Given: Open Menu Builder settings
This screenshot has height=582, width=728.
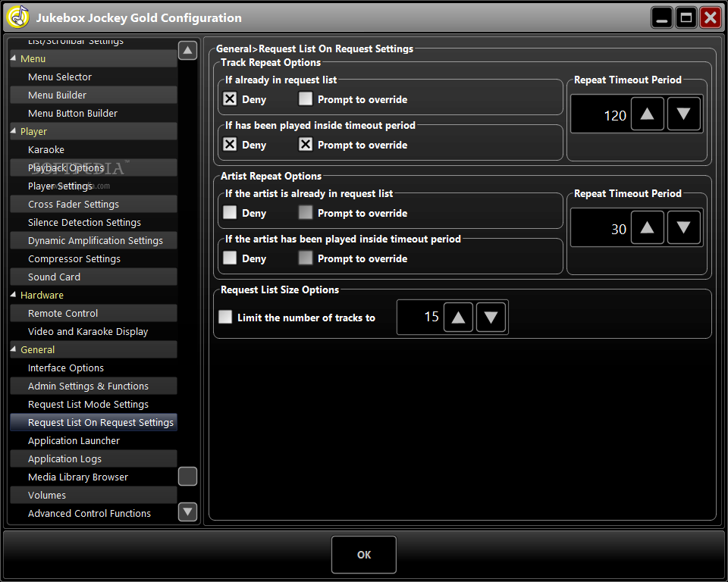Looking at the screenshot, I should [93, 95].
